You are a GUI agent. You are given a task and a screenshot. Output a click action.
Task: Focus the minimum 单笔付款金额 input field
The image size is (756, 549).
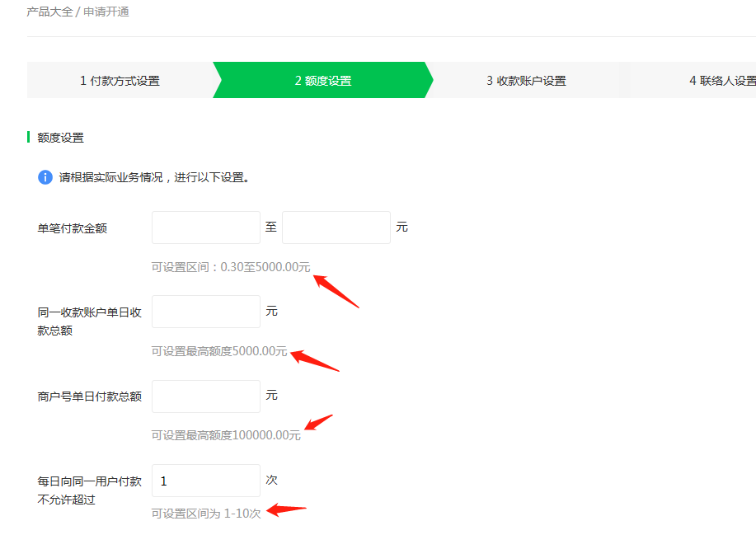pos(206,228)
